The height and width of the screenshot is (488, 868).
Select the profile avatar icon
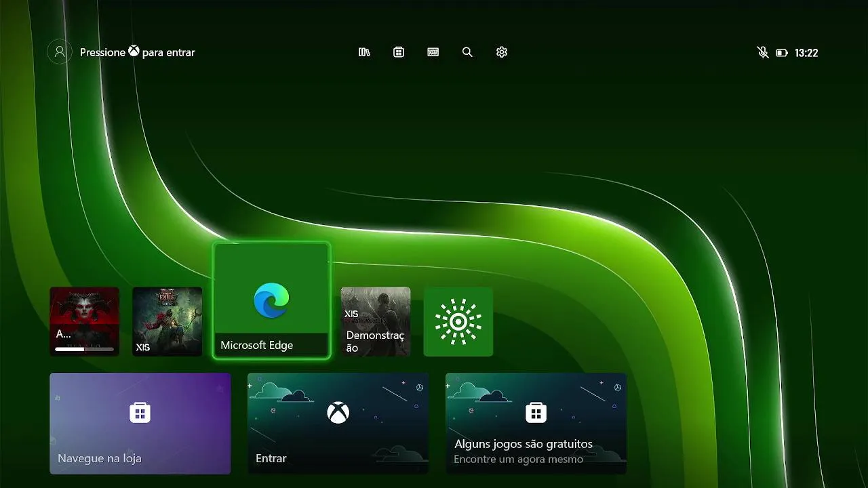pyautogui.click(x=60, y=52)
